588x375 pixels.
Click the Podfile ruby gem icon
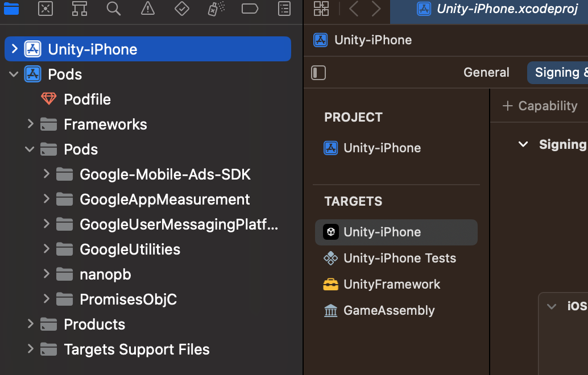coord(49,99)
